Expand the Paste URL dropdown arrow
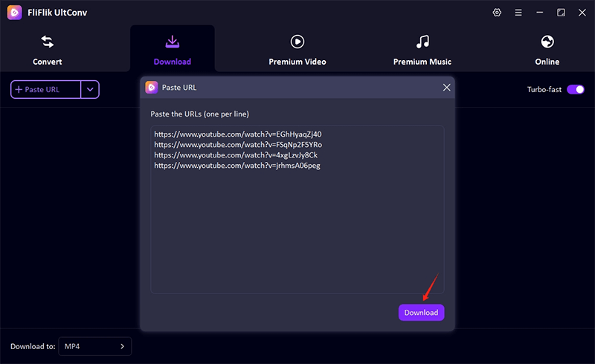The width and height of the screenshot is (595, 364). (x=90, y=89)
